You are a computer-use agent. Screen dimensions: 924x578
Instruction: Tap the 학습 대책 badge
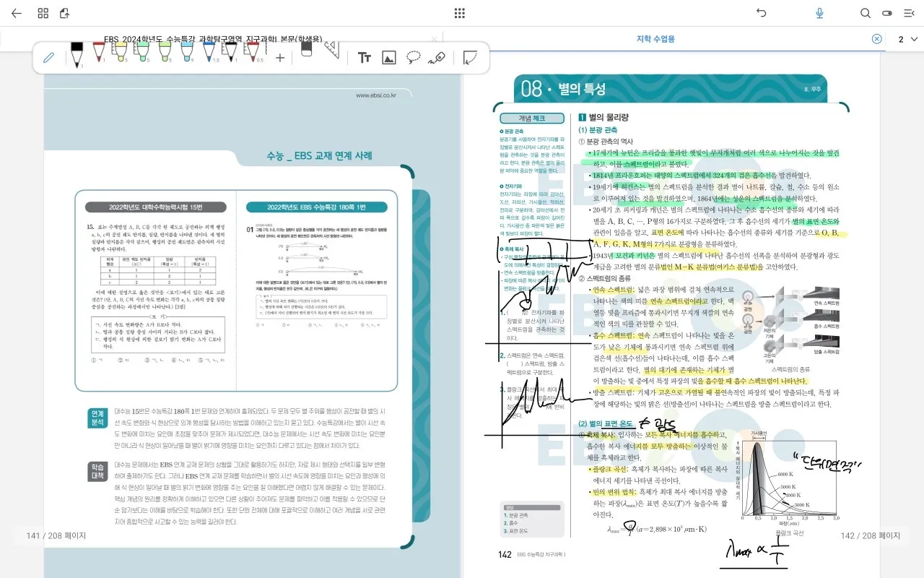coord(97,472)
